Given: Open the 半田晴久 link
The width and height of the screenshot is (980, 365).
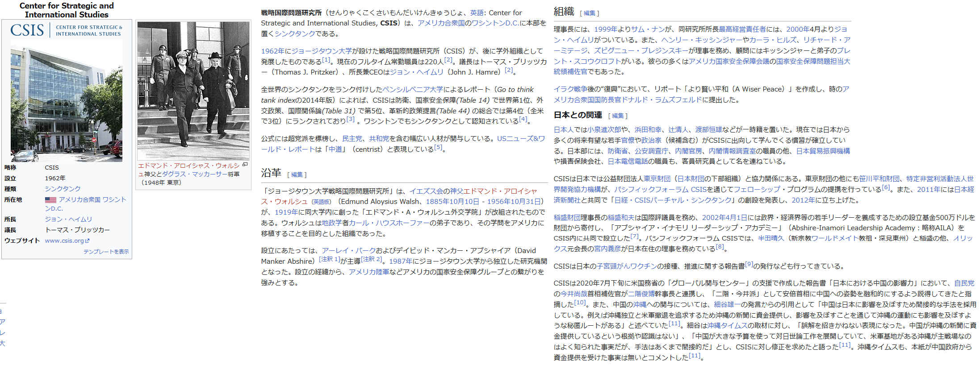Looking at the screenshot, I should 771,239.
